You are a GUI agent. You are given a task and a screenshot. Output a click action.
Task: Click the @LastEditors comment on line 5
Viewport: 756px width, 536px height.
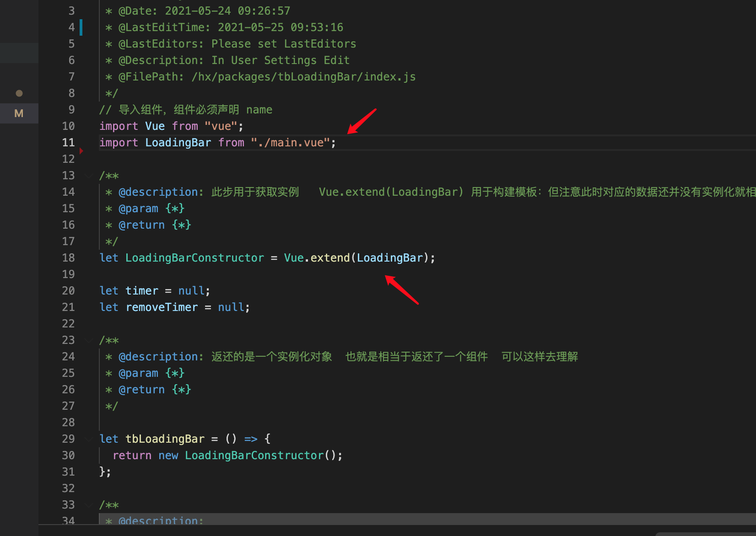[231, 44]
